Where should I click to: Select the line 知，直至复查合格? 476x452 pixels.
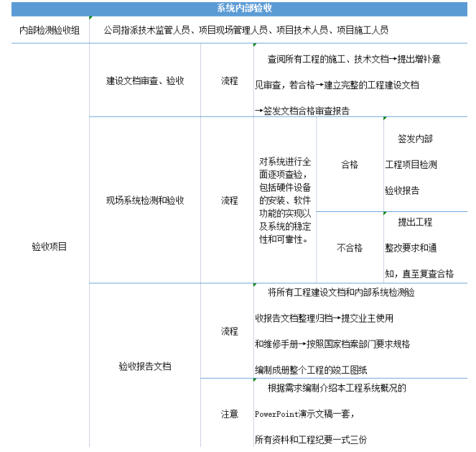click(x=419, y=274)
